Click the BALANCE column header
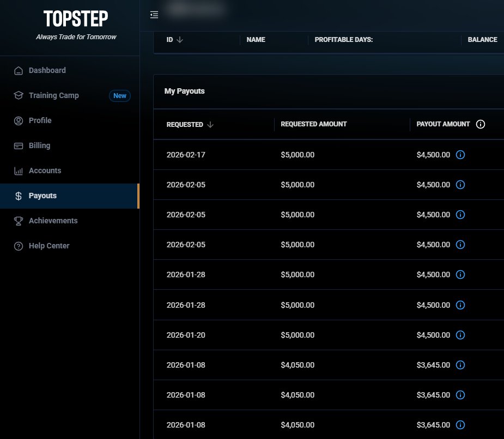 (x=482, y=40)
